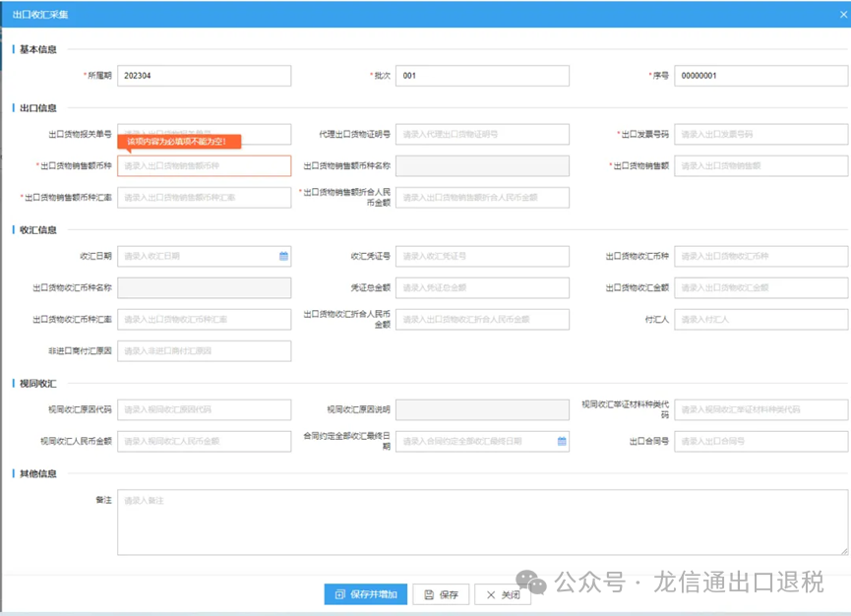
Task: Focus the 出口合同号 input
Action: pos(760,441)
